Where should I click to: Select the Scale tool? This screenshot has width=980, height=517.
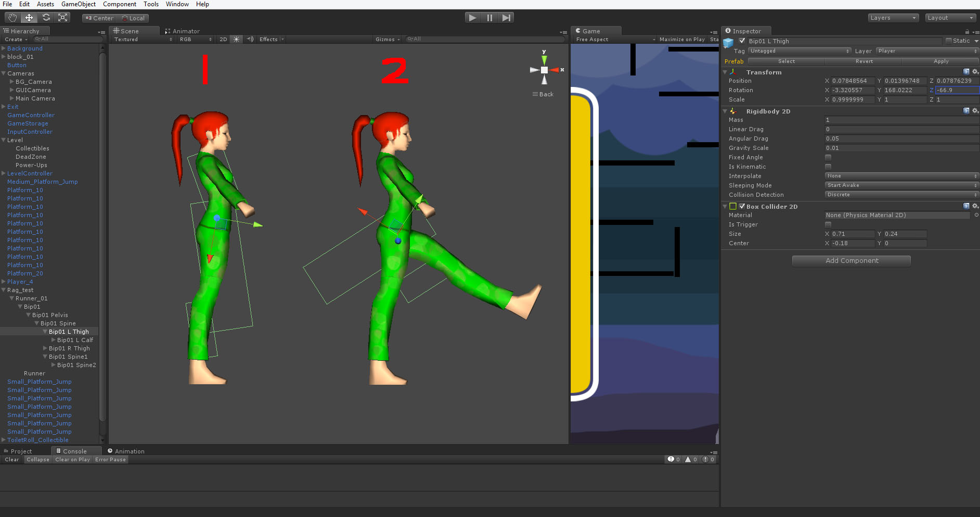[x=62, y=18]
